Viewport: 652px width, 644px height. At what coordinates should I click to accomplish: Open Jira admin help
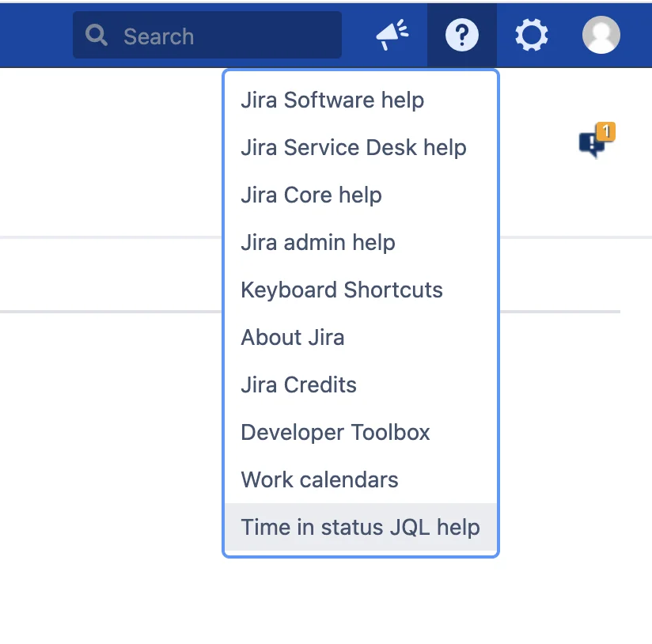[361, 242]
